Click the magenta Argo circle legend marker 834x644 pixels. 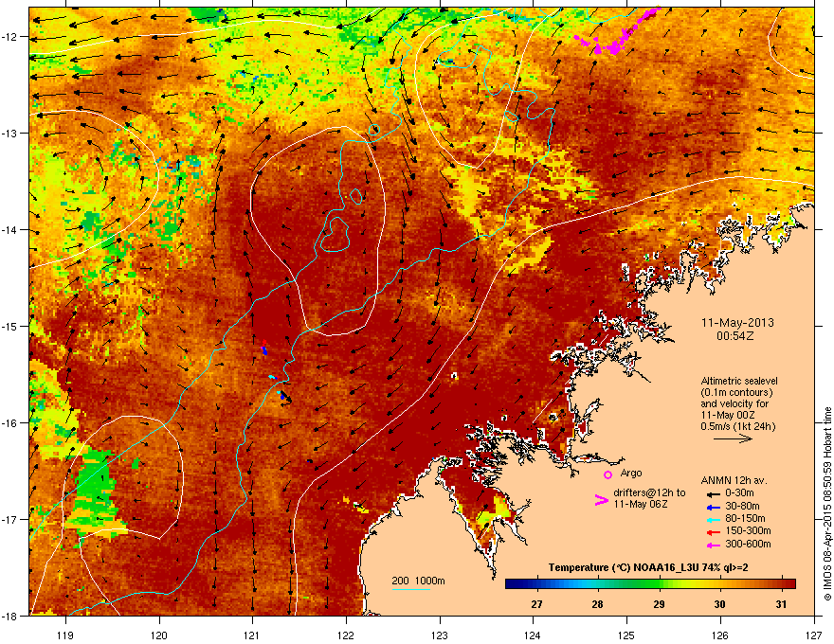pyautogui.click(x=607, y=474)
